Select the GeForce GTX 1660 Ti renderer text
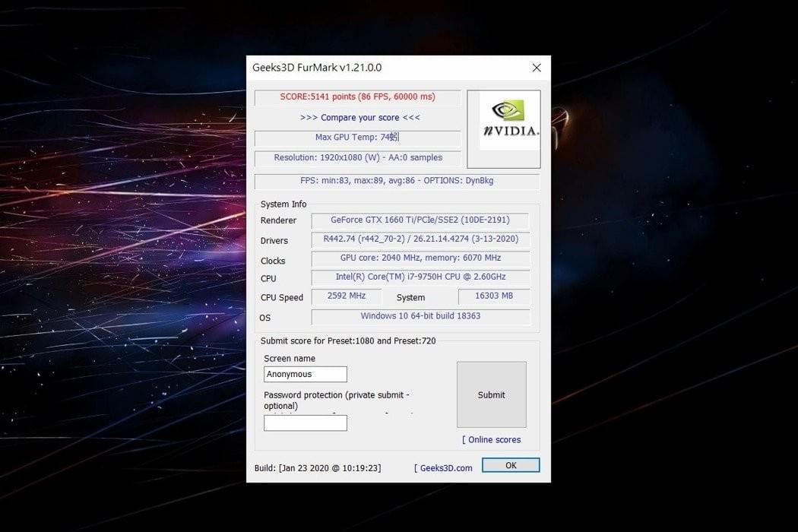798x532 pixels. (420, 220)
